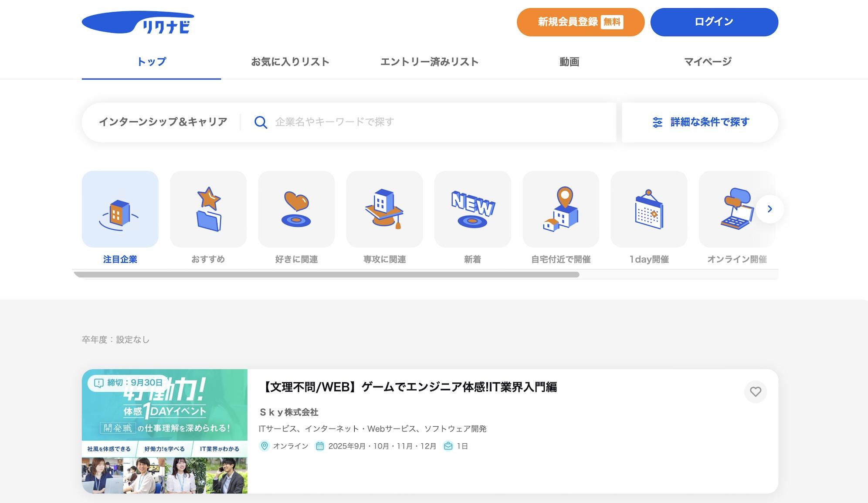Open インターンシップ&キャリア search type selector
Screen dimensions: 868x503
coord(163,122)
